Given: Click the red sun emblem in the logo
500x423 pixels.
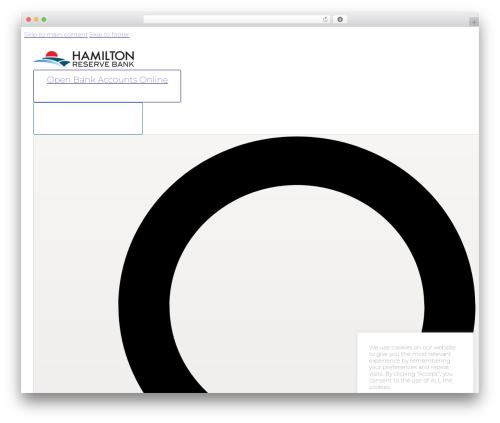Looking at the screenshot, I should (52, 54).
